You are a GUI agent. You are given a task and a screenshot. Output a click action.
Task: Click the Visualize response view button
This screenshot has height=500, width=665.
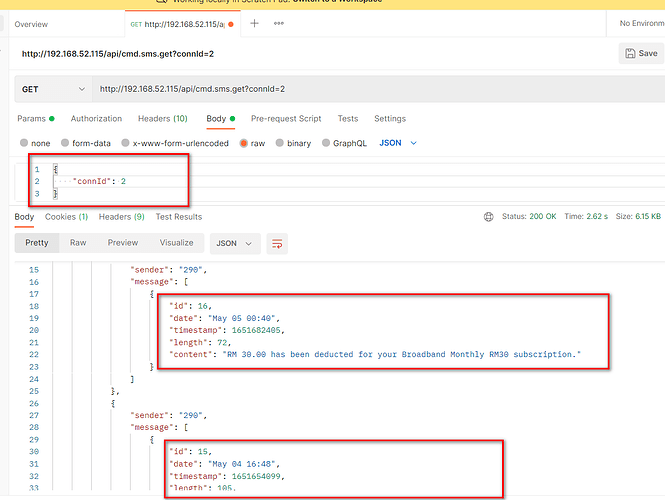[x=176, y=243]
